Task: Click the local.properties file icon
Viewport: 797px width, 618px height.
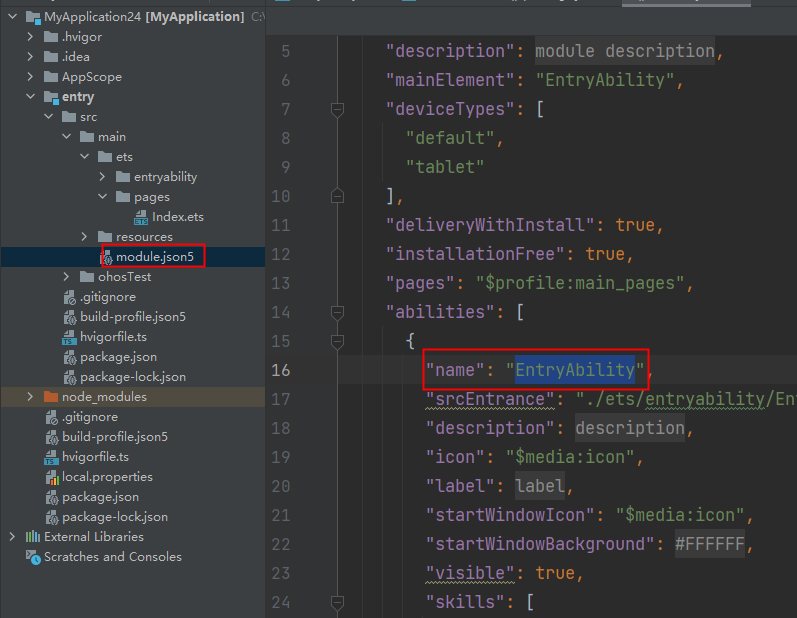Action: coord(52,477)
